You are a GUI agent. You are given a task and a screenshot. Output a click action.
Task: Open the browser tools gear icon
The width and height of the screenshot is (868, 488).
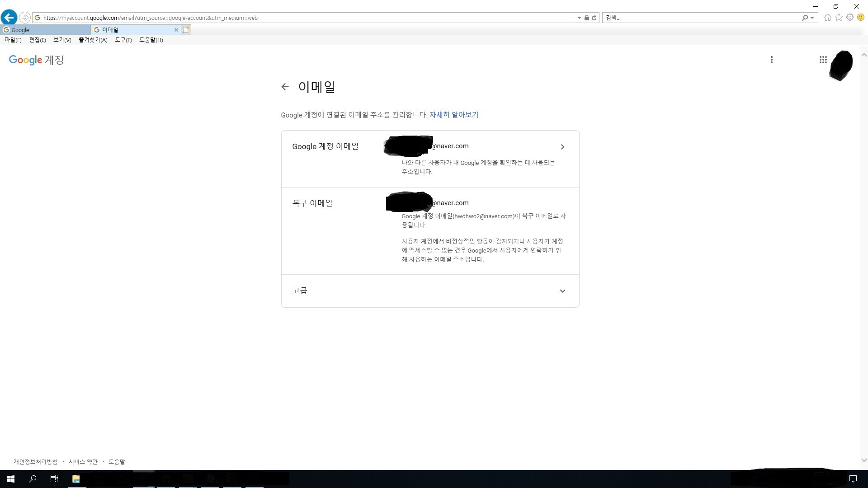point(850,18)
